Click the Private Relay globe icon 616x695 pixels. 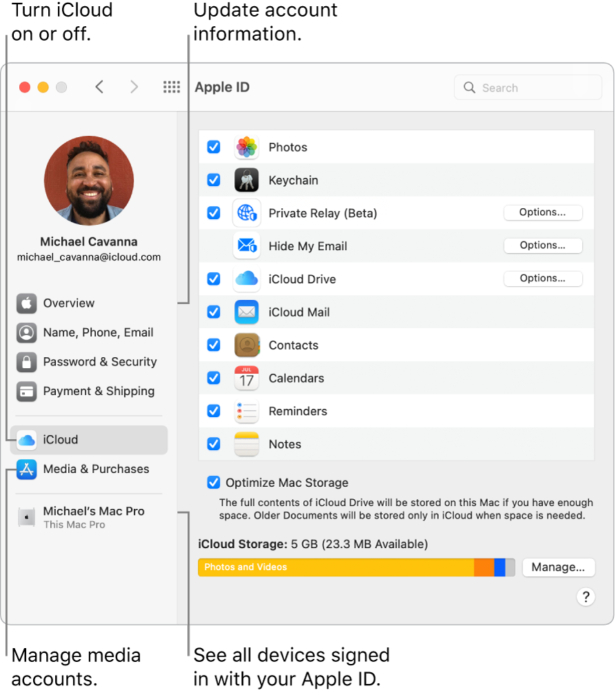247,213
